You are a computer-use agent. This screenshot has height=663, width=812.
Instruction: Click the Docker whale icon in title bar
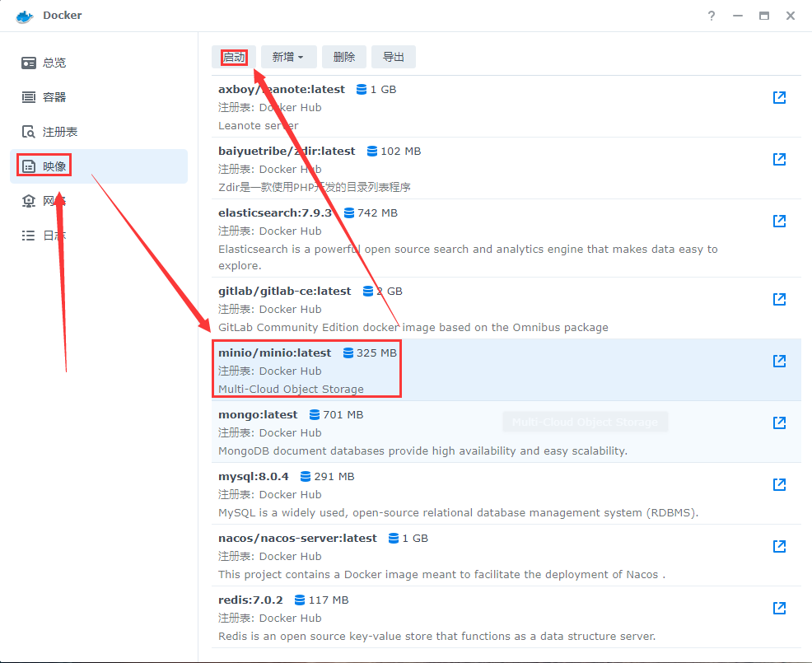[x=23, y=15]
